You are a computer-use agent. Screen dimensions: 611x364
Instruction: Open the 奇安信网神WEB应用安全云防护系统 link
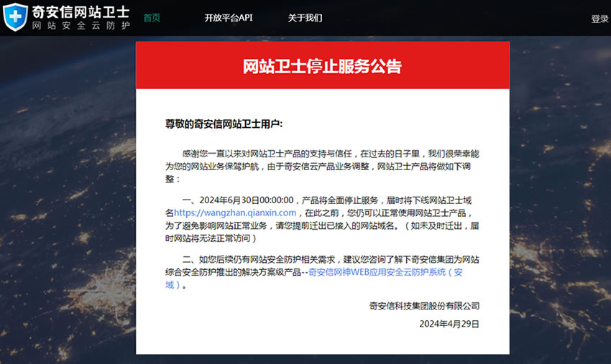(314, 279)
